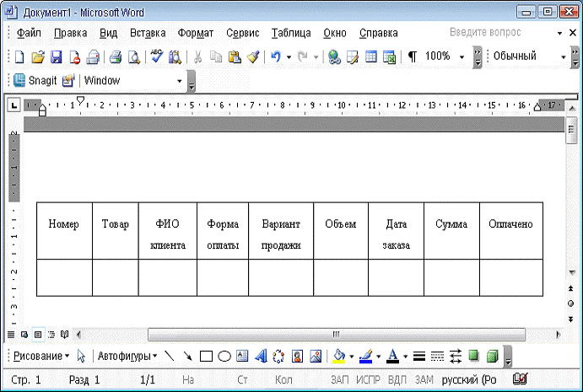Viewport: 583px width, 392px height.
Task: Run the spelling and grammar check
Action: pos(157,57)
